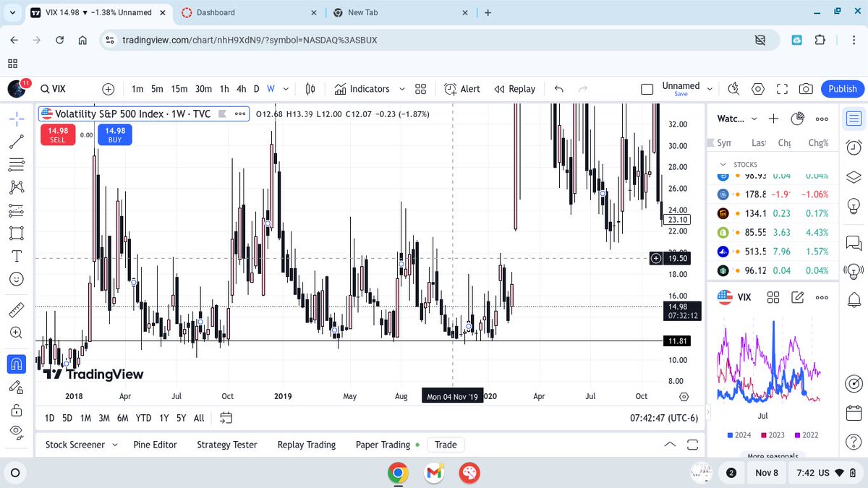
Task: Toggle 2024 seasonal series legend
Action: tap(739, 435)
